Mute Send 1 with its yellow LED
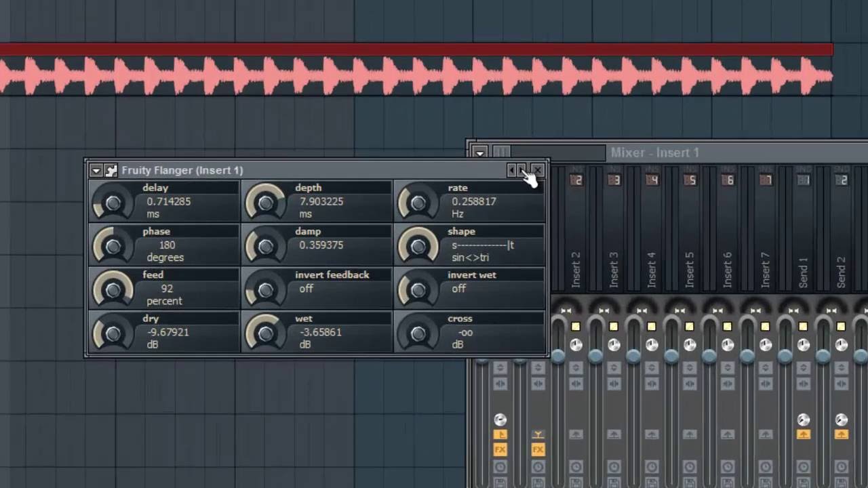 tap(804, 327)
